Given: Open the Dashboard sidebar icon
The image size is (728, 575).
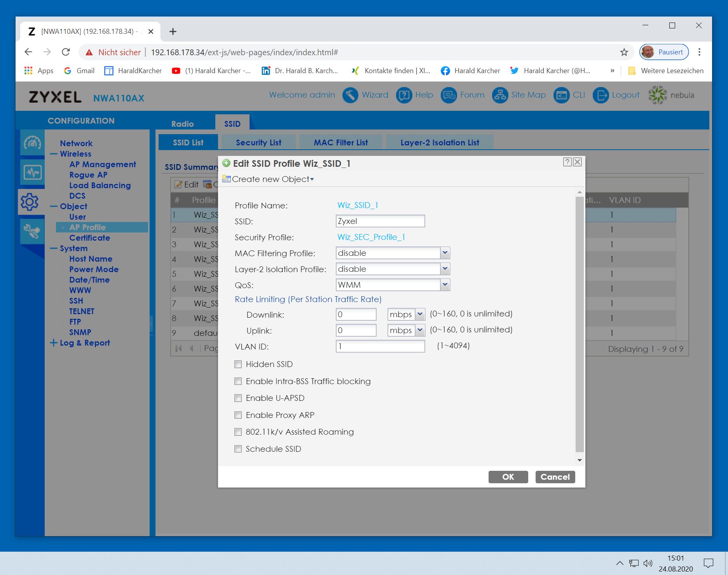Looking at the screenshot, I should (x=32, y=143).
